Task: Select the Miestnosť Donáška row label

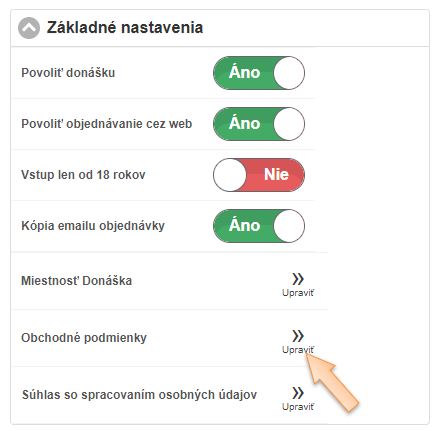Action: click(x=76, y=281)
